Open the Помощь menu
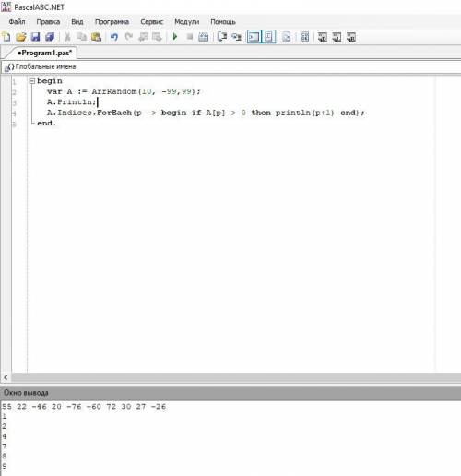The width and height of the screenshot is (461, 476). (x=223, y=22)
